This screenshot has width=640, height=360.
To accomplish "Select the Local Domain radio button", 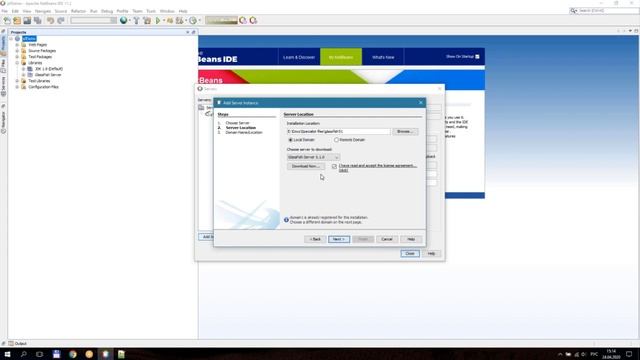I will [291, 140].
